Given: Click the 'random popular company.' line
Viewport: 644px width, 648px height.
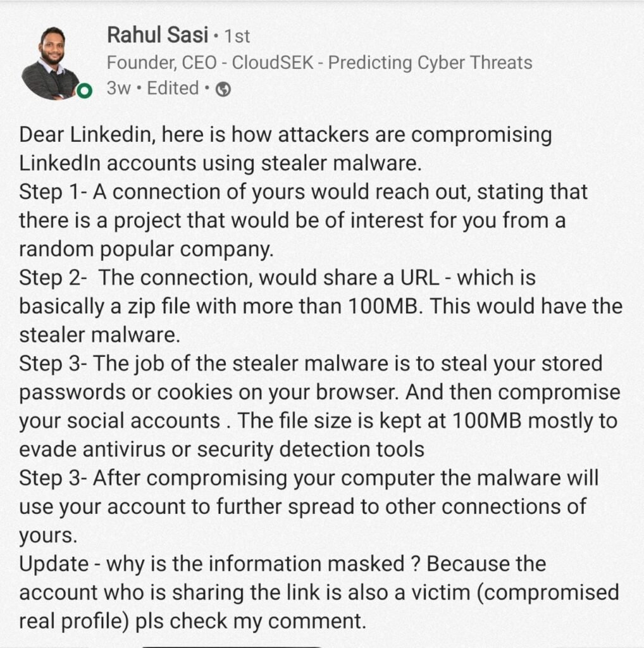Looking at the screenshot, I should click(x=146, y=249).
